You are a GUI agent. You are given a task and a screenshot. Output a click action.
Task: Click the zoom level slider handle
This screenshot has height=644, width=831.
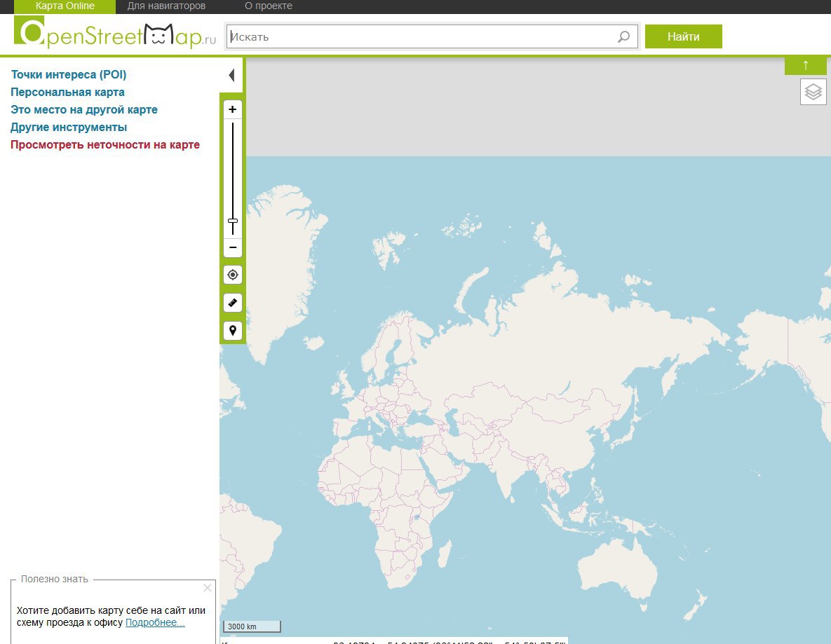pos(233,221)
